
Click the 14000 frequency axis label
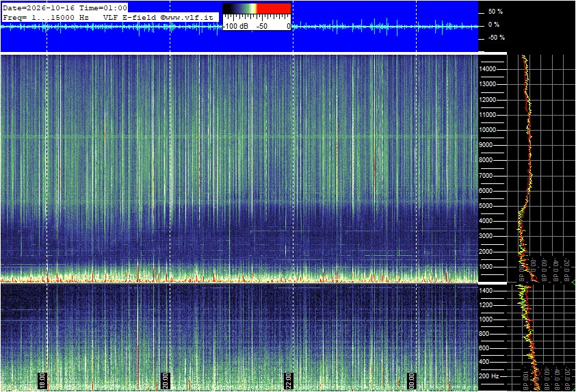pyautogui.click(x=488, y=69)
